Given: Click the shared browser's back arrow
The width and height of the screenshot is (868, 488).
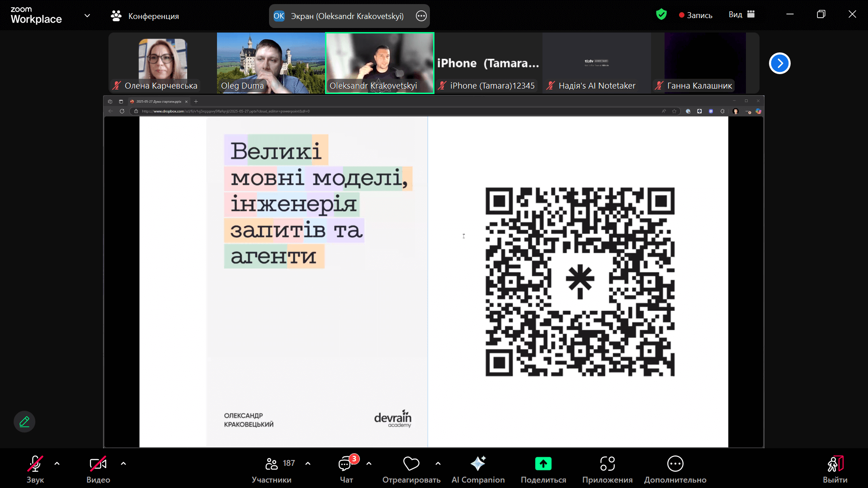Looking at the screenshot, I should click(x=110, y=111).
